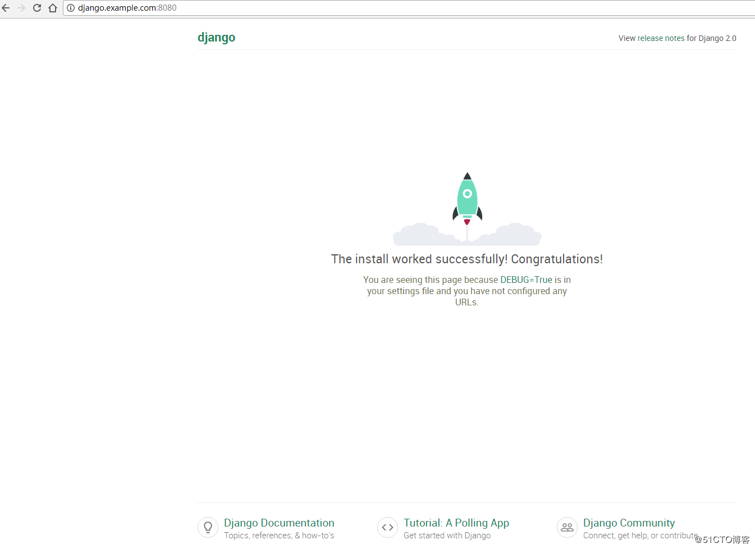Open Django Community link
This screenshot has width=755, height=549.
(629, 523)
